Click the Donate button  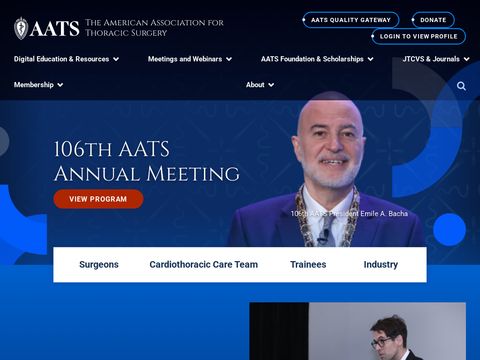(433, 20)
